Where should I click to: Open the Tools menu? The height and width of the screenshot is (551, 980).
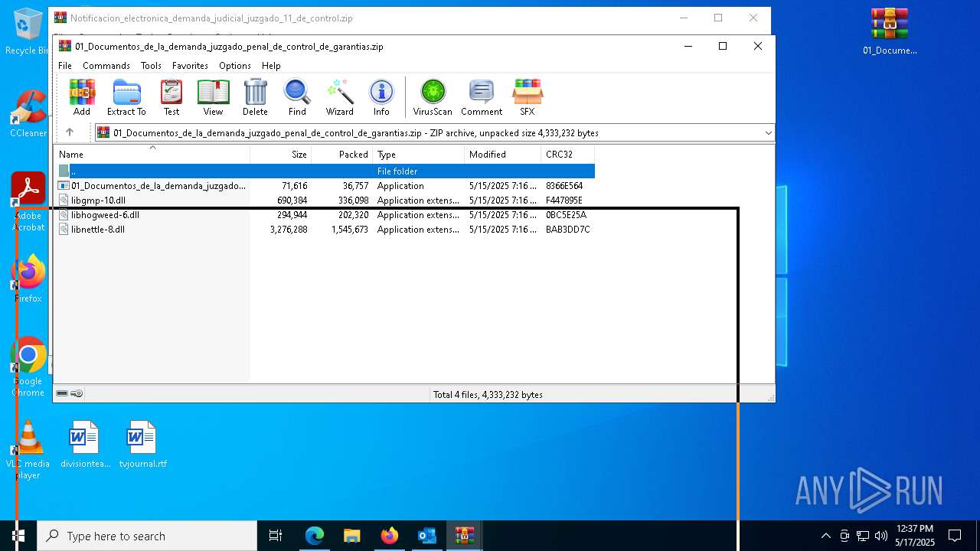pos(151,66)
